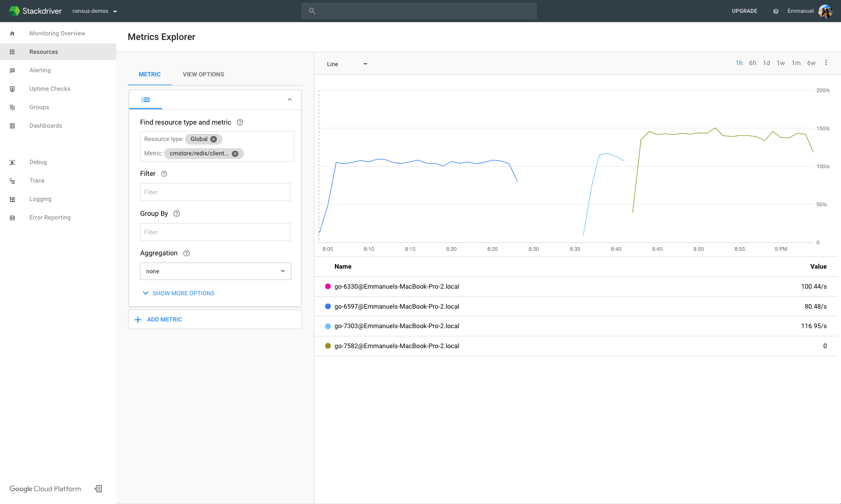Click the Debug sidebar icon
Viewport: 841px width, 504px height.
(12, 162)
